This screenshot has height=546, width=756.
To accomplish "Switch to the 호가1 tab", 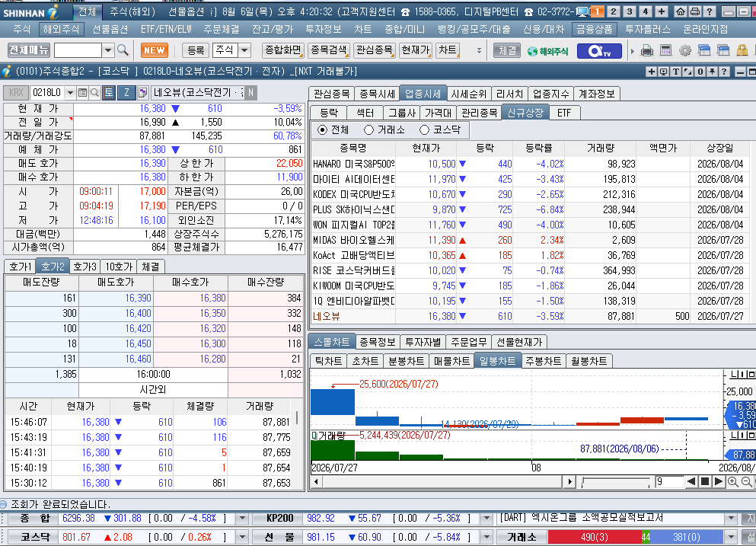I will pos(20,267).
